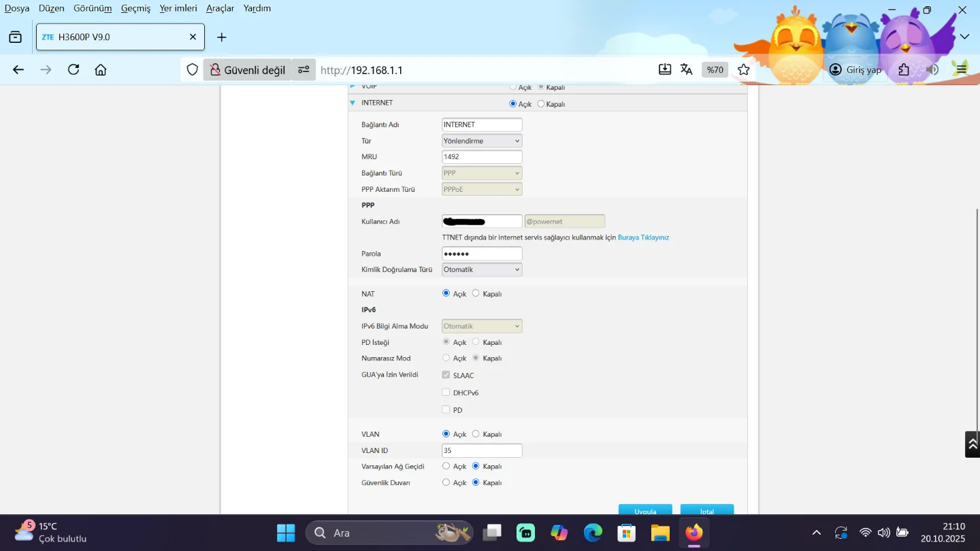Show hidden system tray icons
Image resolution: width=980 pixels, height=551 pixels.
point(817,533)
